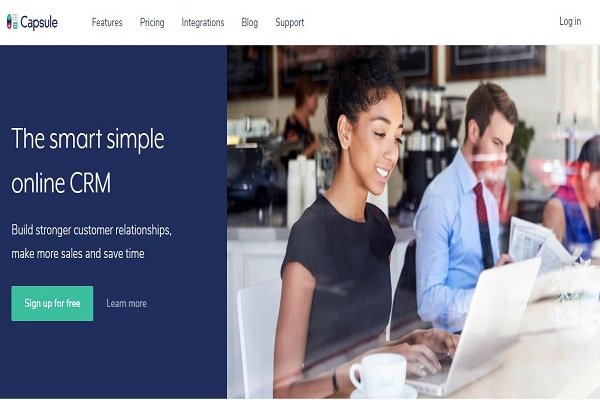The height and width of the screenshot is (400, 600).
Task: Go to the Pricing page
Action: (152, 23)
